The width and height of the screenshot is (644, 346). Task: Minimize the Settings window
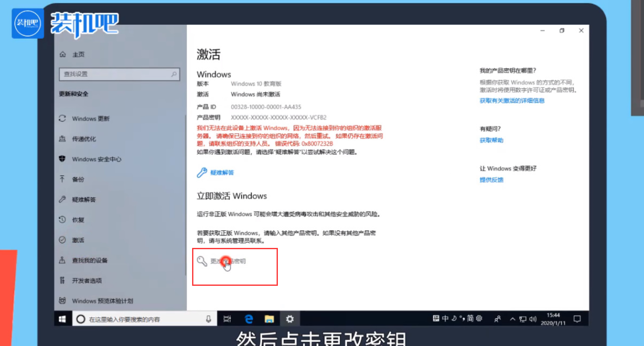click(543, 31)
